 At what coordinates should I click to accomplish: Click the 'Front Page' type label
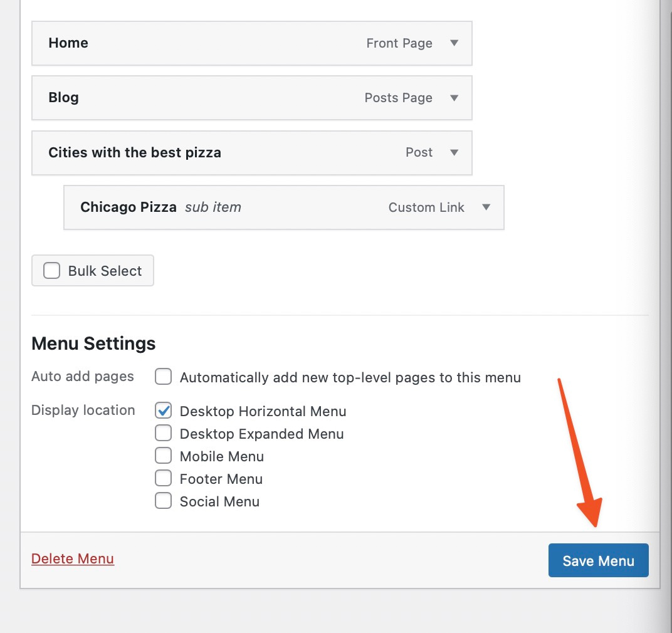coord(399,43)
